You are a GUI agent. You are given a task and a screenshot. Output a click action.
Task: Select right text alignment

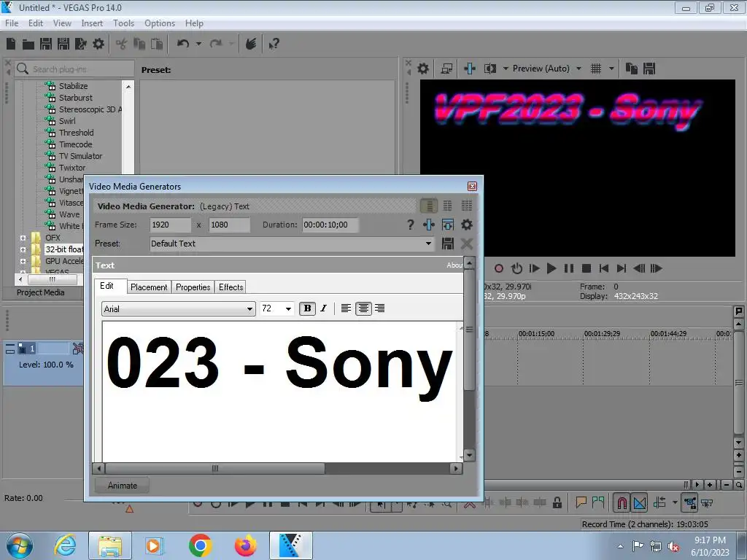click(x=379, y=308)
